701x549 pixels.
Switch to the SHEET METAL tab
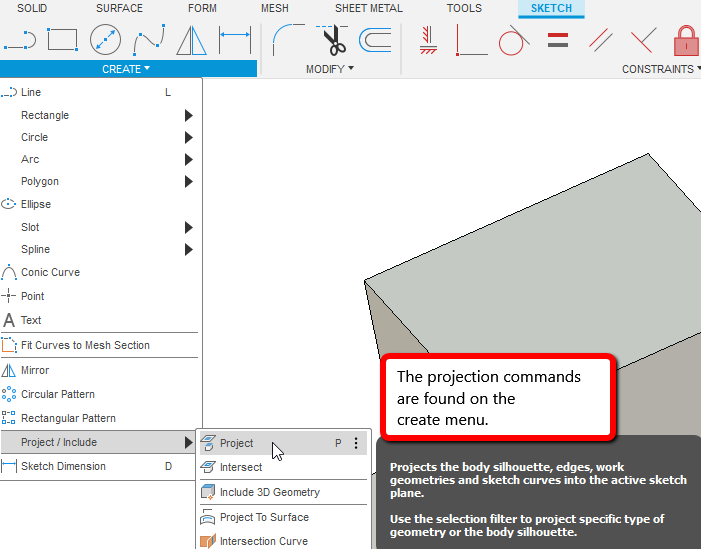(369, 8)
